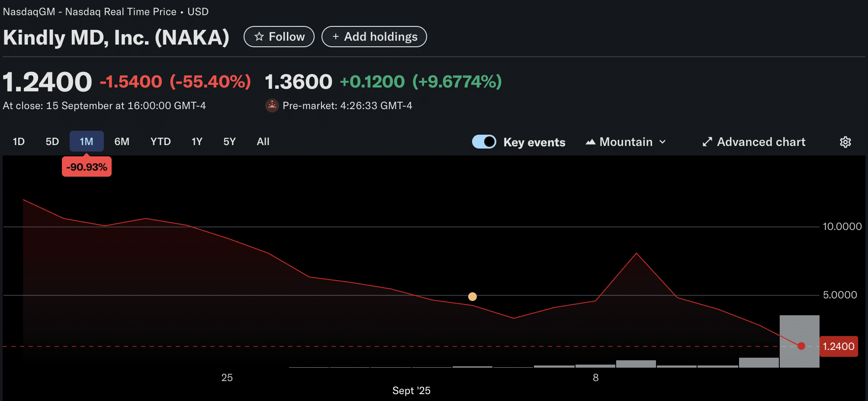Expand the Mountain chart type dropdown
Image resolution: width=868 pixels, height=401 pixels.
[626, 142]
